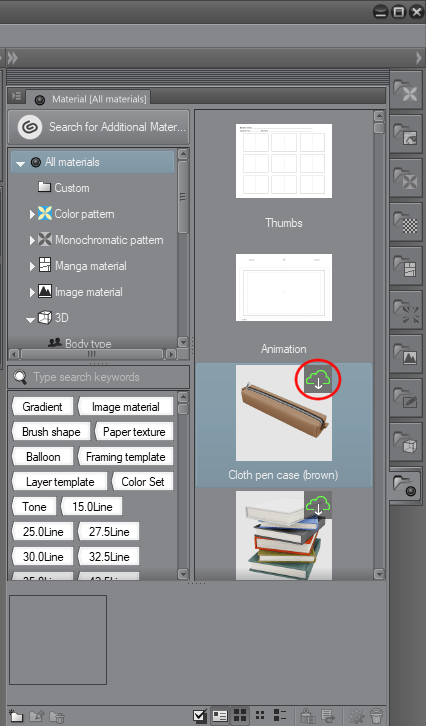Click the replace material icon
Viewport: 426px width, 726px height.
tap(328, 715)
